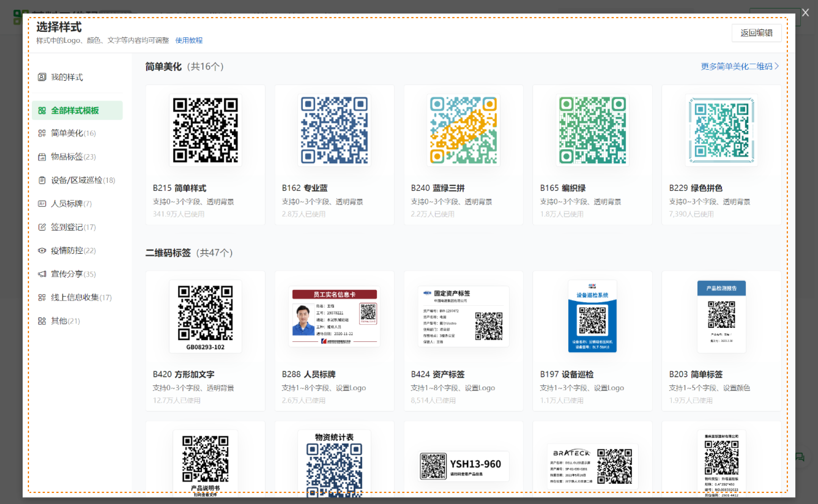
Task: Open 其他(21) category
Action: point(77,321)
